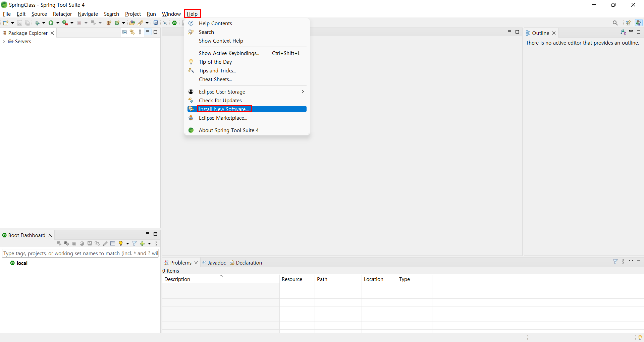Click the Tip of the Day bulb in the status bar
Screen dimensions: 644x342
click(640, 338)
